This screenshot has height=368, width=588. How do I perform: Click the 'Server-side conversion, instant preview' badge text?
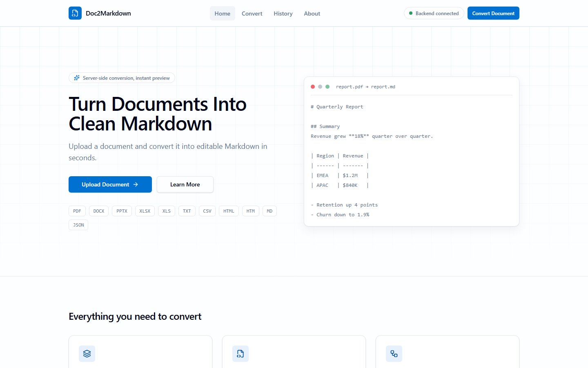[126, 78]
